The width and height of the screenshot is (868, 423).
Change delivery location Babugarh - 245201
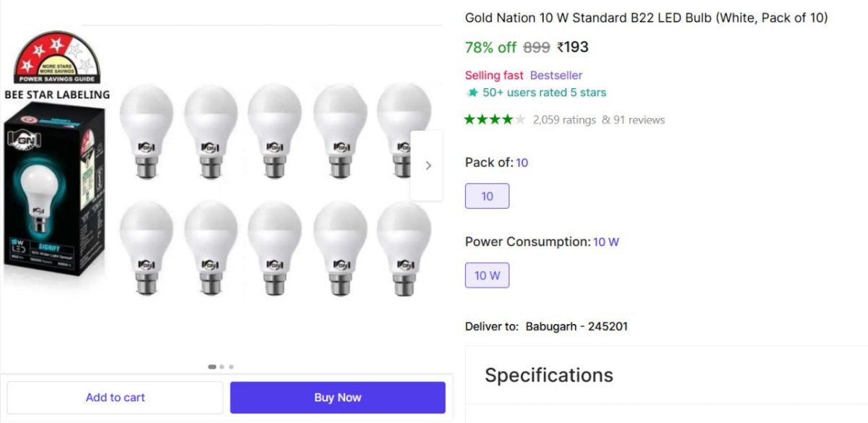[576, 326]
